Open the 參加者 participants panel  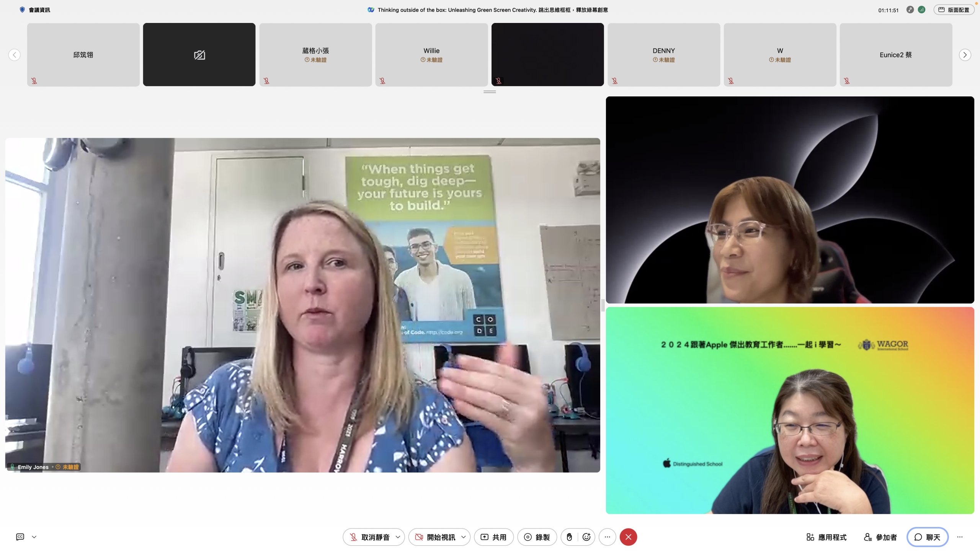coord(880,537)
